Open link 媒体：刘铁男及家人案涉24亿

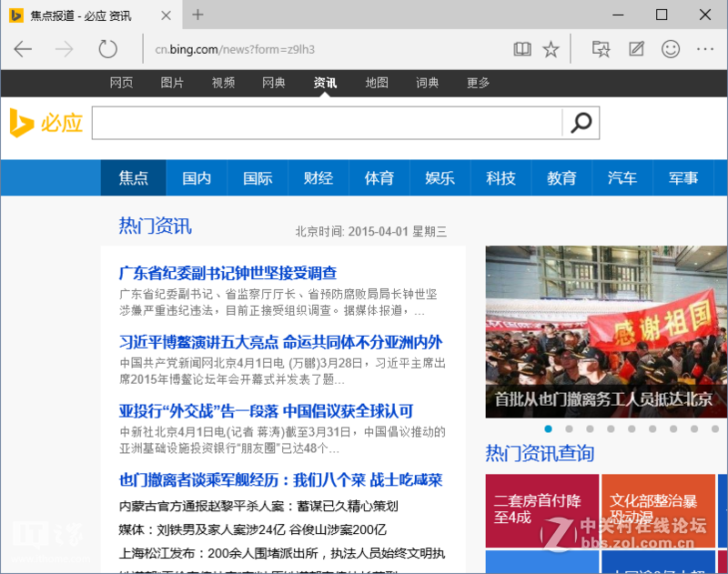coord(253,529)
